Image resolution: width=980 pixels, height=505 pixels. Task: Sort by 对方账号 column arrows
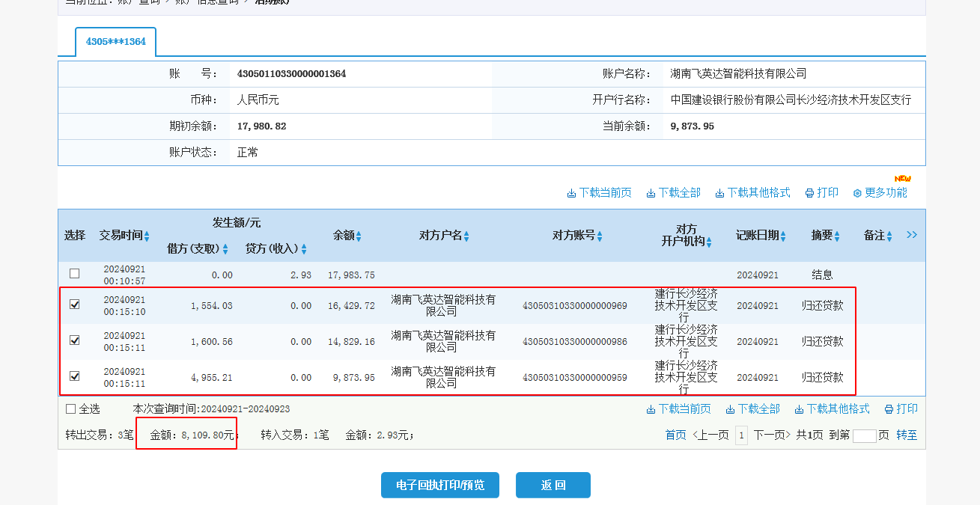600,236
